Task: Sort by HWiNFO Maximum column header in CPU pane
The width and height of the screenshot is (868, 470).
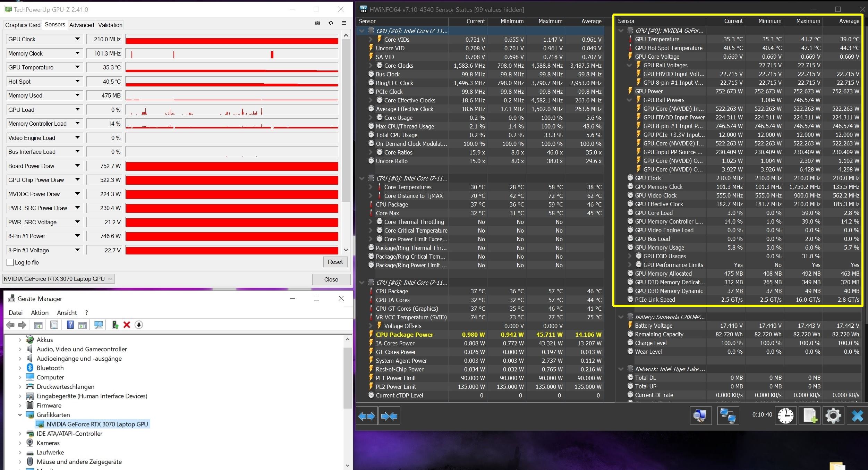Action: pos(546,21)
